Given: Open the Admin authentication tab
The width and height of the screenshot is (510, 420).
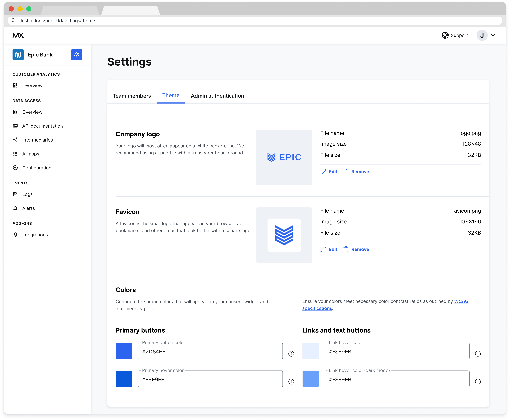Looking at the screenshot, I should point(217,96).
